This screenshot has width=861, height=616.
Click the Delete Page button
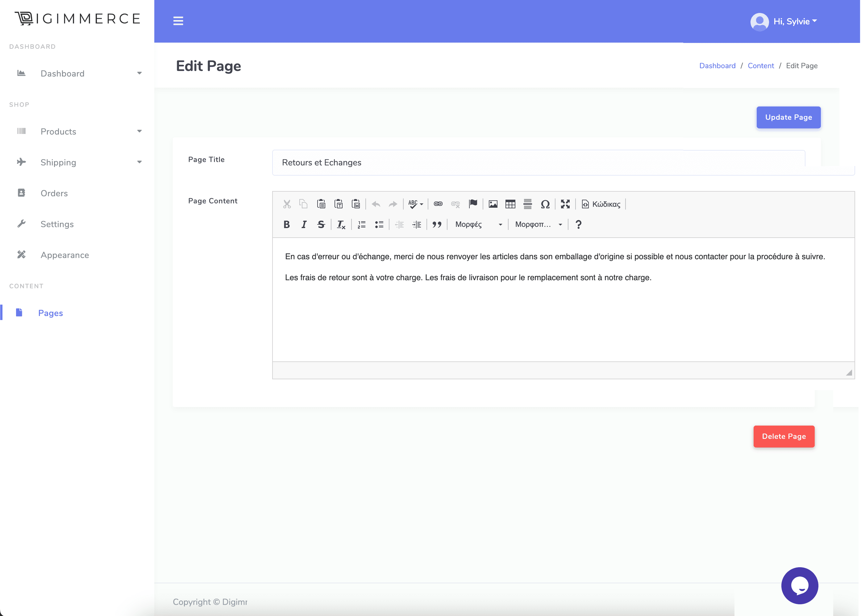(784, 436)
